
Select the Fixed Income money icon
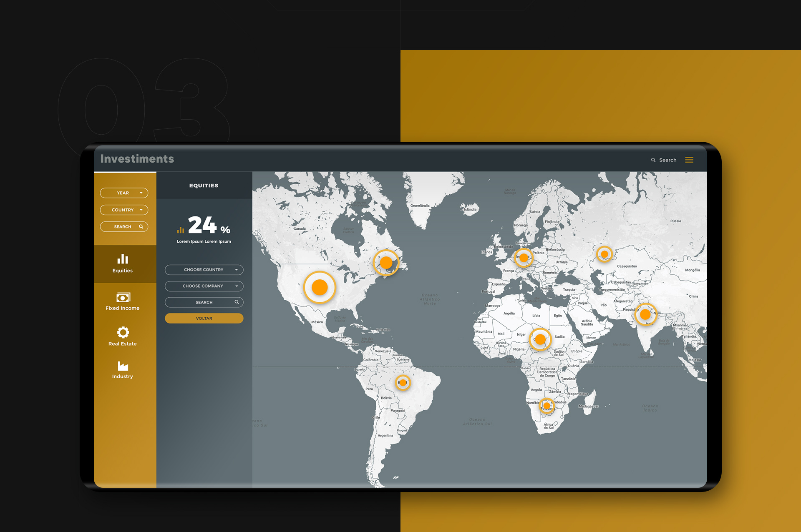click(x=123, y=297)
